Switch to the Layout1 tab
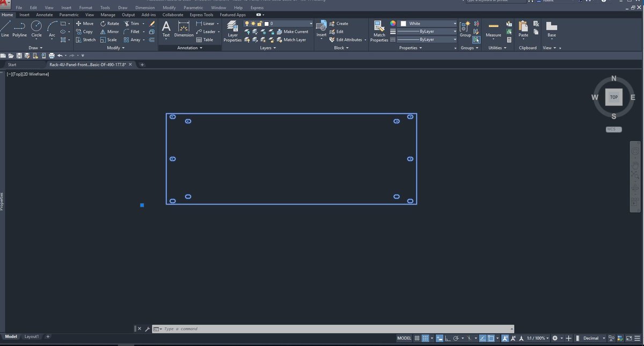The image size is (644, 346). 32,336
